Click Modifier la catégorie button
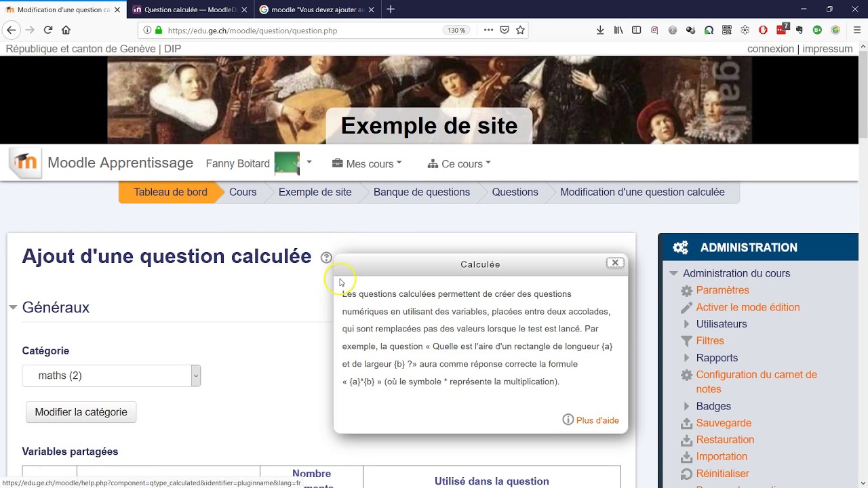The width and height of the screenshot is (868, 488). point(81,412)
